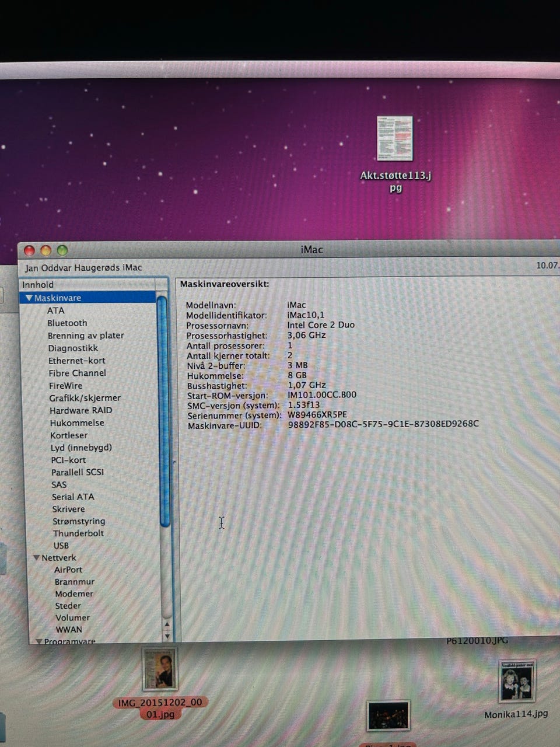
Task: Select Strømstyring entry
Action: tap(79, 521)
